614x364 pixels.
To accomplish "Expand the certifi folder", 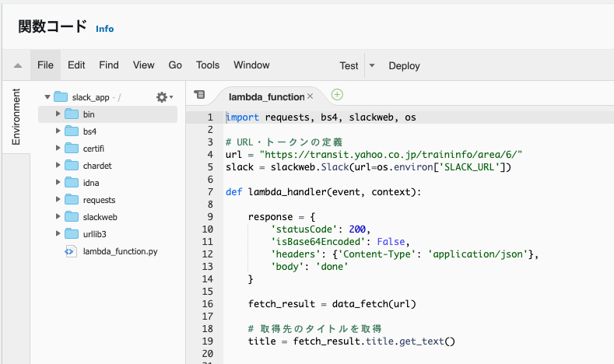I will point(58,148).
